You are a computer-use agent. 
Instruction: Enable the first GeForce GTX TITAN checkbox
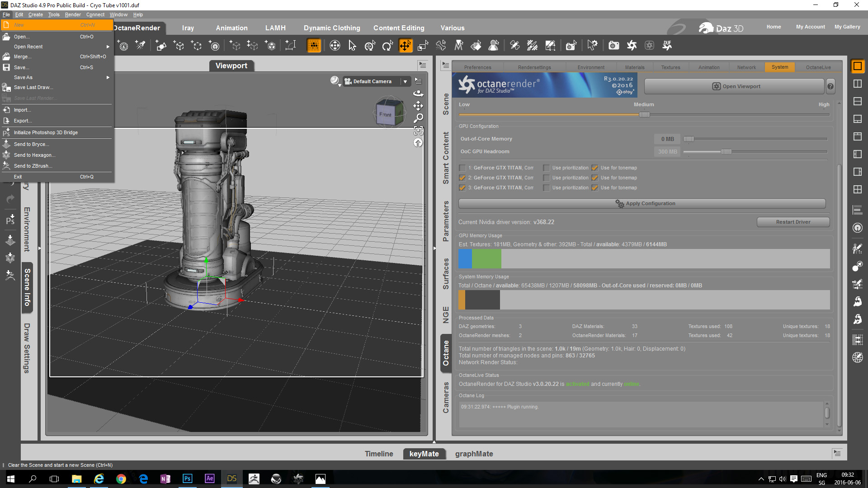(x=462, y=168)
